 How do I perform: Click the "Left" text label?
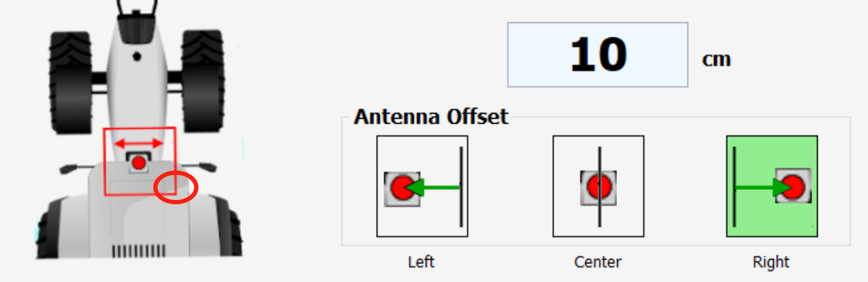tap(421, 261)
